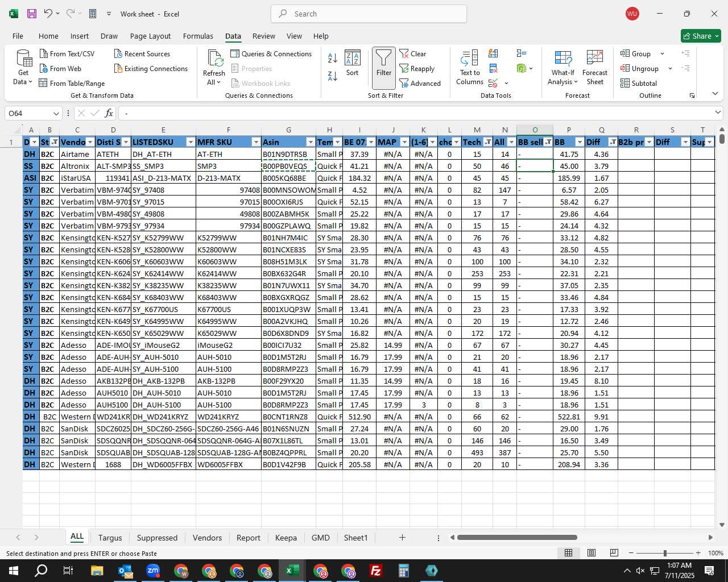Add a new sheet

point(402,537)
